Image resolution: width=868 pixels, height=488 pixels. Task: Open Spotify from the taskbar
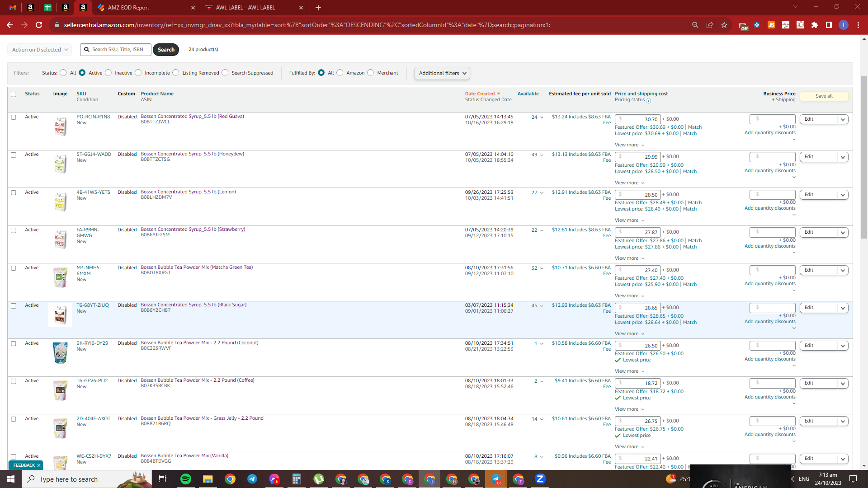(186, 479)
